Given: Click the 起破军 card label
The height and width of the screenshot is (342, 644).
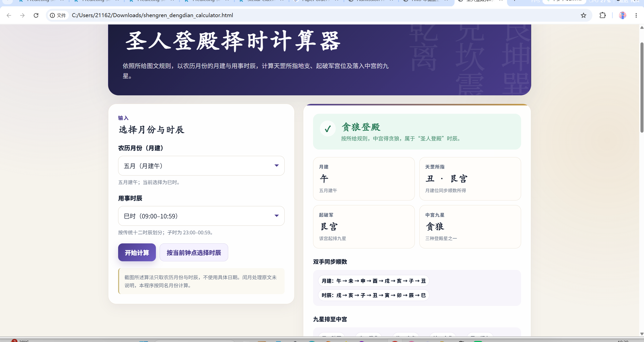Looking at the screenshot, I should click(326, 215).
